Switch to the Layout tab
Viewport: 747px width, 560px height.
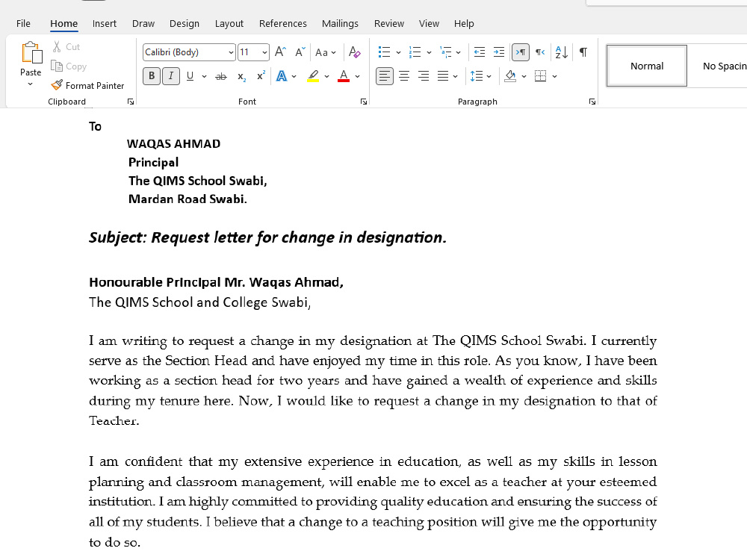pyautogui.click(x=229, y=23)
